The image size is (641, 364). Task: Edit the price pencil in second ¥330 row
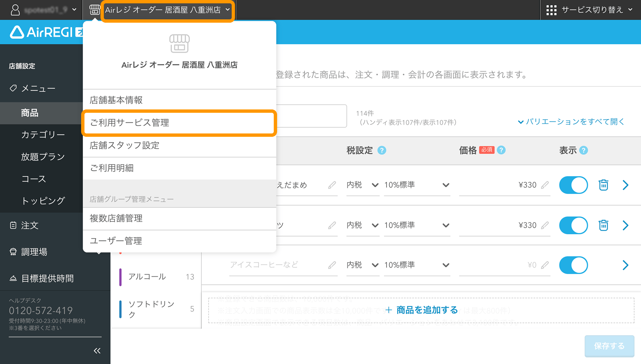tap(545, 225)
